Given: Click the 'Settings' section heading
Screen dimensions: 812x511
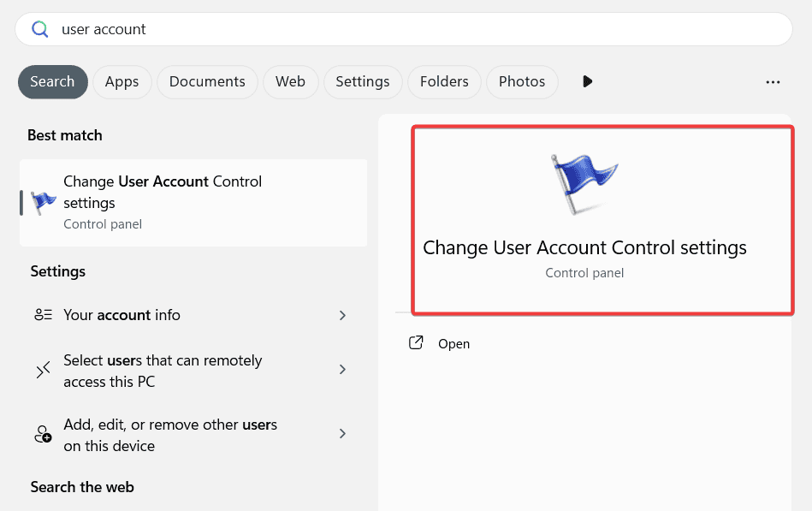Looking at the screenshot, I should [58, 271].
